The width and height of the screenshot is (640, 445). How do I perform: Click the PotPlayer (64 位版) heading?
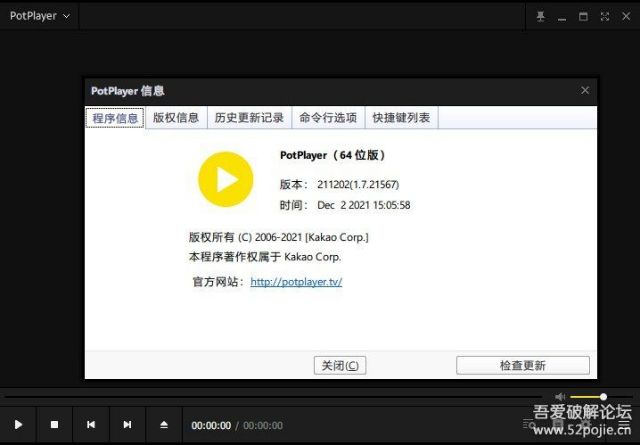pos(333,155)
